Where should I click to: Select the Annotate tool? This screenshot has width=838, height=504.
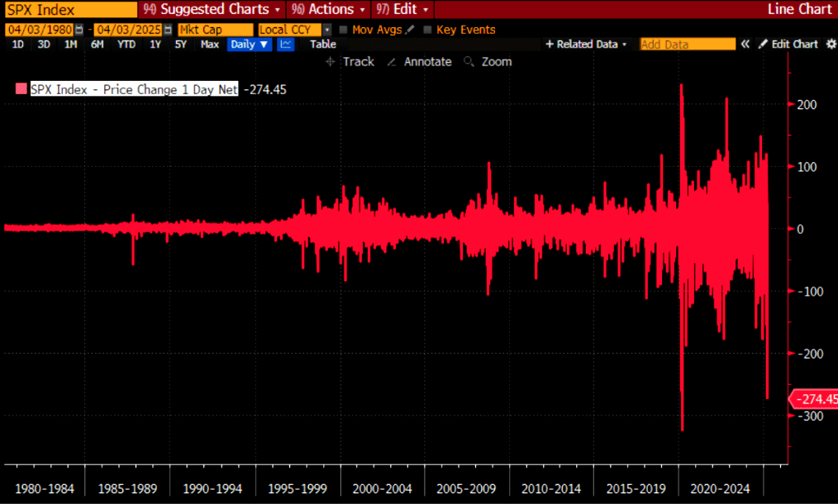coord(419,62)
